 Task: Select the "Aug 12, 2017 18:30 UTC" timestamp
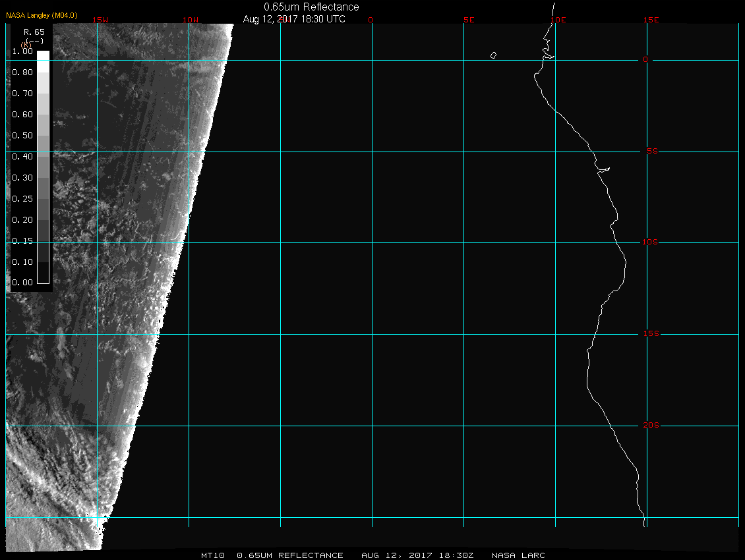(294, 19)
